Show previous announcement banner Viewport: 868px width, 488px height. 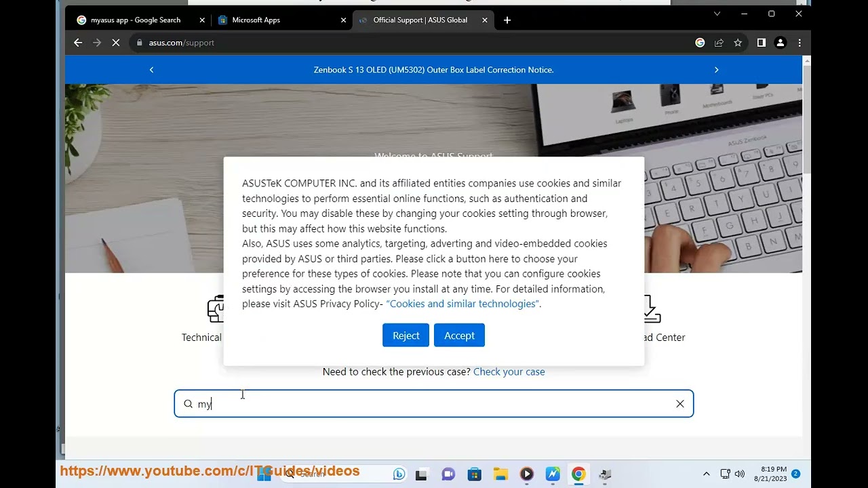tap(151, 70)
